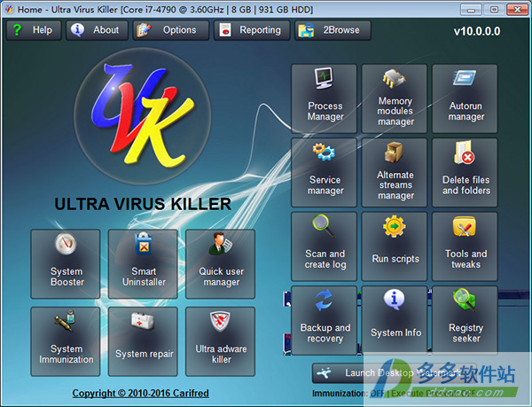Viewport: 532px width, 407px height.
Task: Click the green question mark Help icon
Action: (17, 30)
